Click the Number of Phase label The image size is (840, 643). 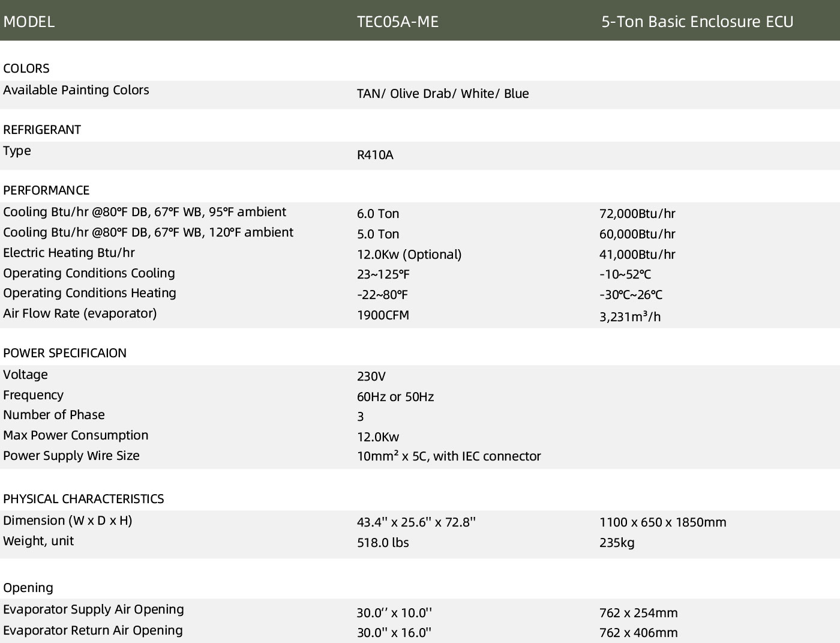54,415
